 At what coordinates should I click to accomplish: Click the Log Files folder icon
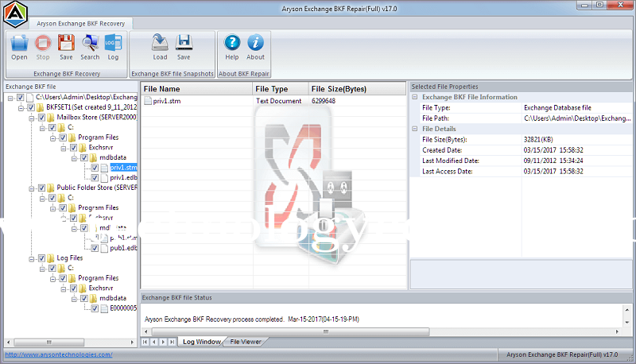point(51,258)
